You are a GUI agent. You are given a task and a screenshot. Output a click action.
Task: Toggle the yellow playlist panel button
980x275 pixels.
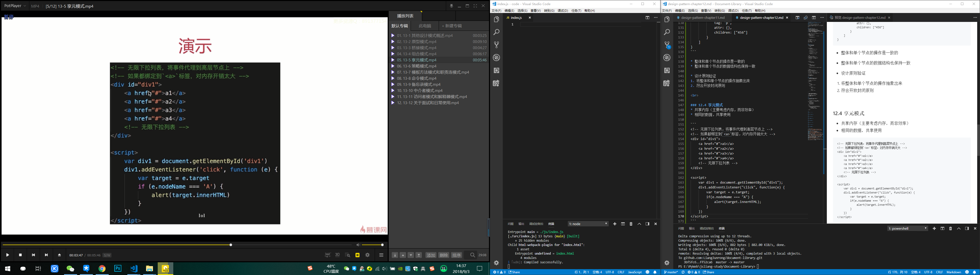pyautogui.click(x=357, y=255)
